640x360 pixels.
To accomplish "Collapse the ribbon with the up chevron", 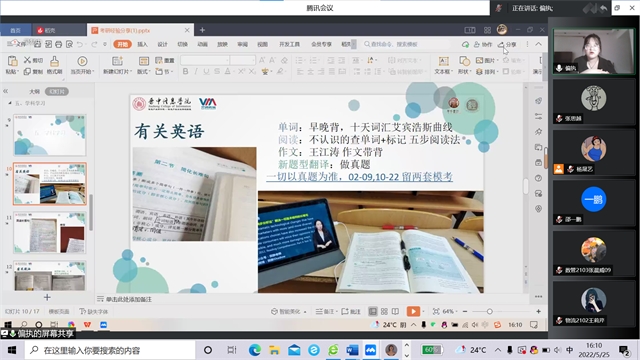I will pos(539,44).
